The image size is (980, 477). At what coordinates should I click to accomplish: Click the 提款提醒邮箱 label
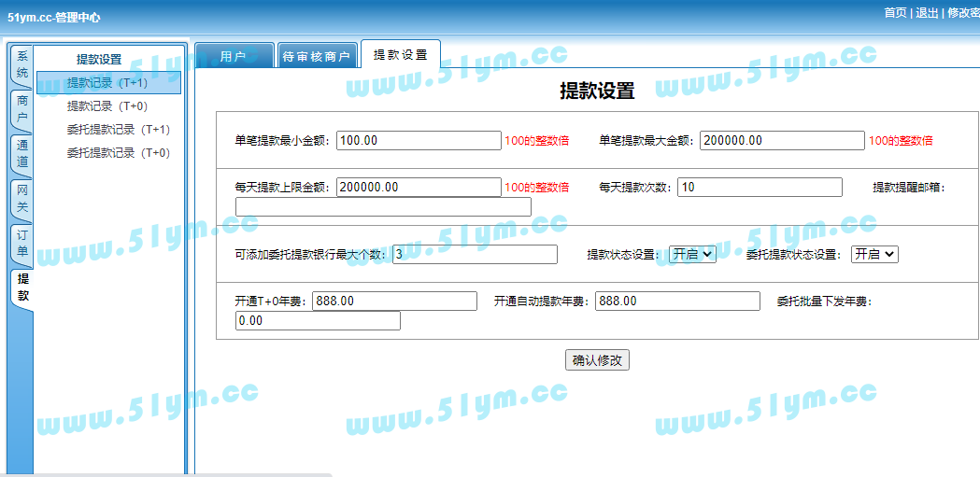point(909,188)
